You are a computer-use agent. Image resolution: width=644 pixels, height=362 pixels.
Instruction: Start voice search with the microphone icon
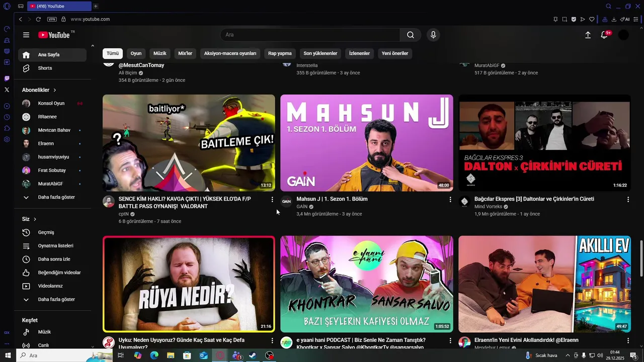pyautogui.click(x=433, y=35)
